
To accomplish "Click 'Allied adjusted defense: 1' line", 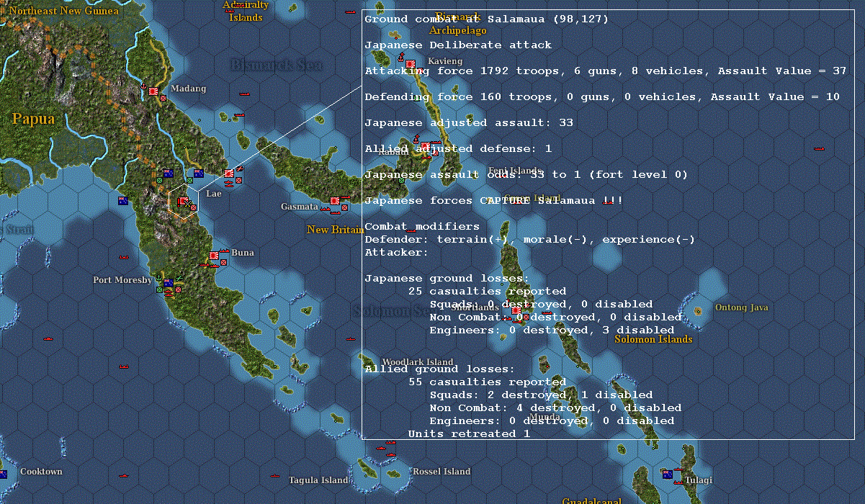I will tap(458, 149).
